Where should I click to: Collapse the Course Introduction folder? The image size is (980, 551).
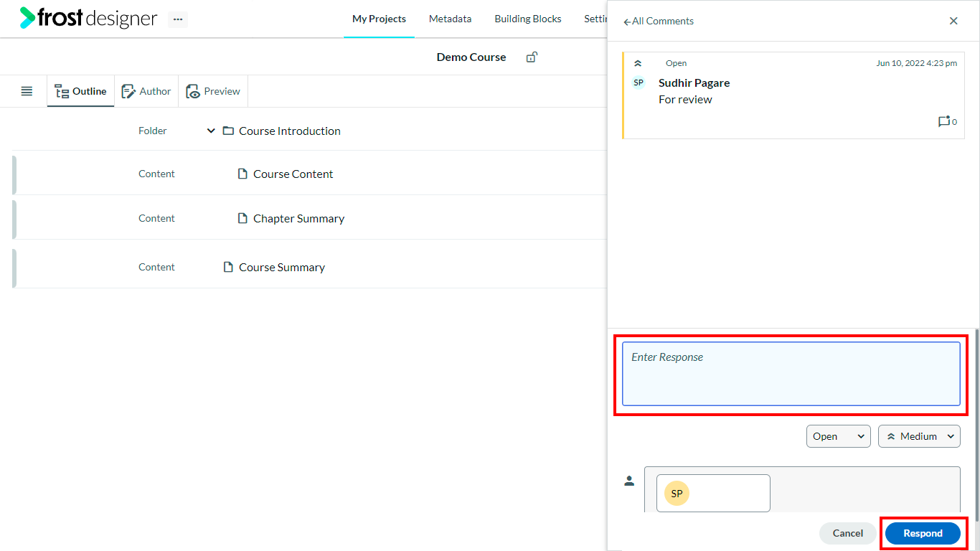[211, 131]
